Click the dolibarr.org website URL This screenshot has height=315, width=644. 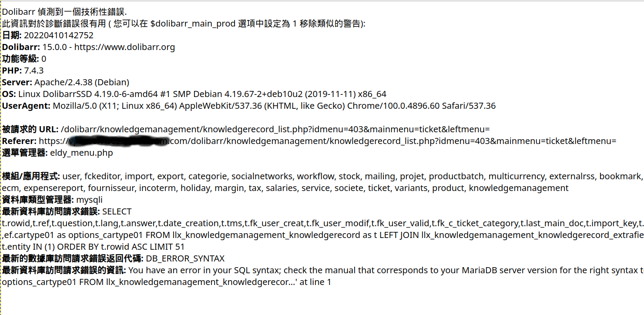124,47
